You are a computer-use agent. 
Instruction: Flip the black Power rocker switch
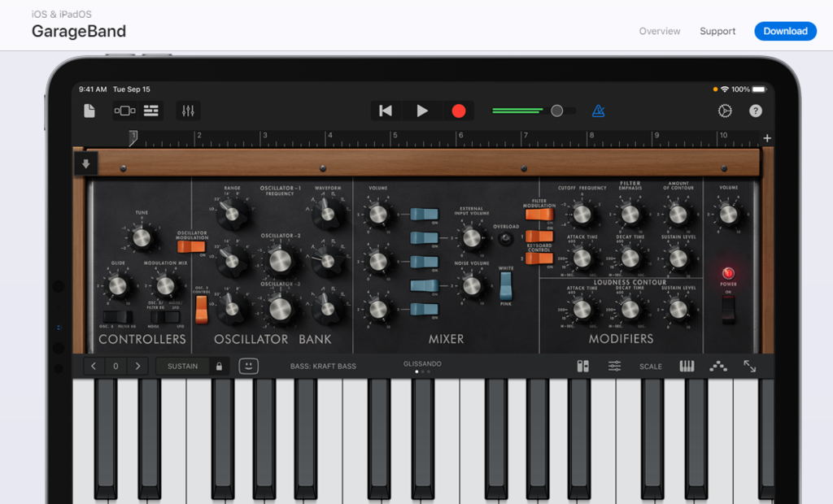click(x=728, y=309)
